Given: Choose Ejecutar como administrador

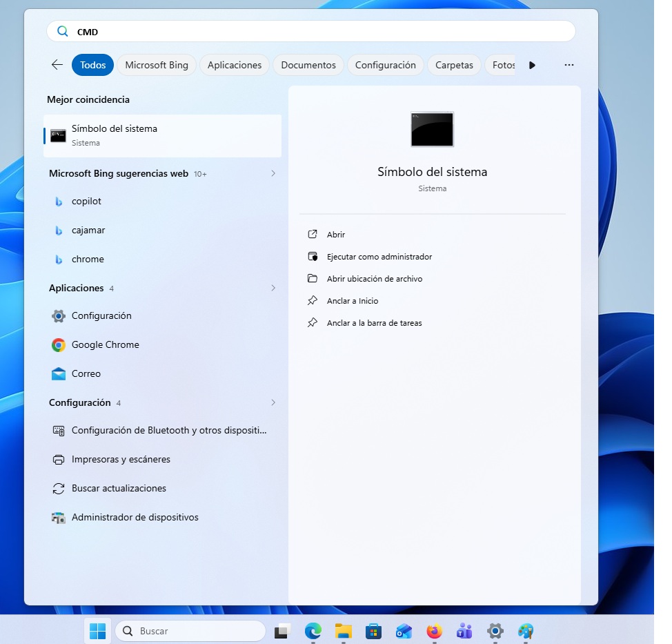Looking at the screenshot, I should pos(379,257).
